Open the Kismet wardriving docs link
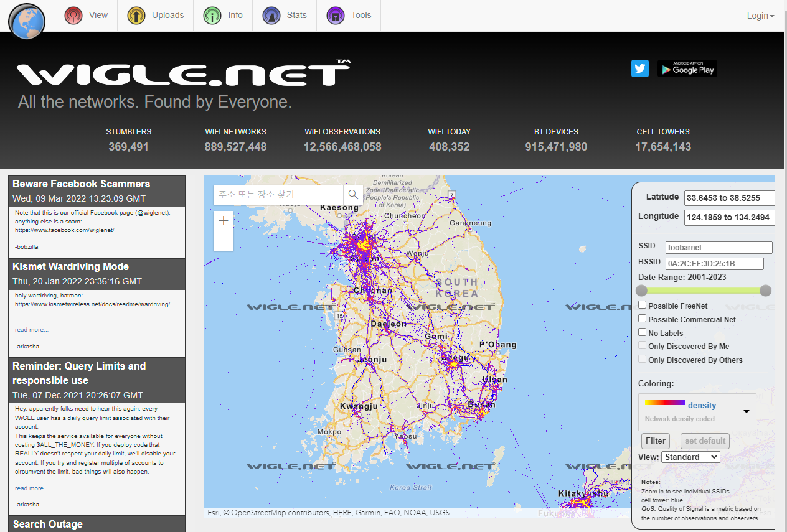 coord(93,304)
